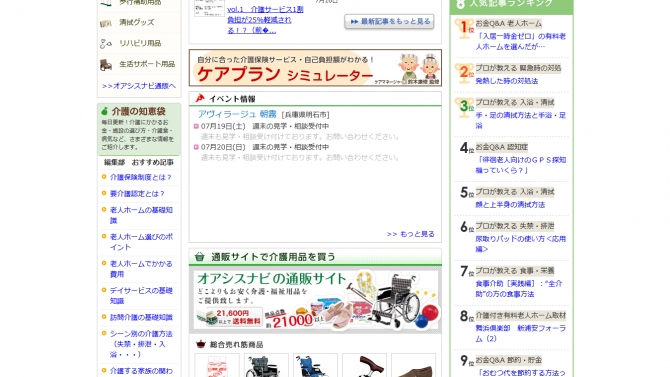Open おむつ代を節約する方法 article

pos(521,373)
